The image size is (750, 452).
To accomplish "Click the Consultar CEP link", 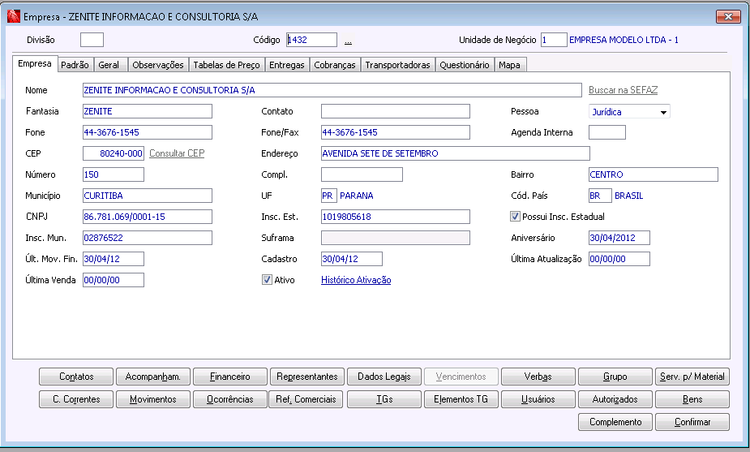I will [176, 154].
